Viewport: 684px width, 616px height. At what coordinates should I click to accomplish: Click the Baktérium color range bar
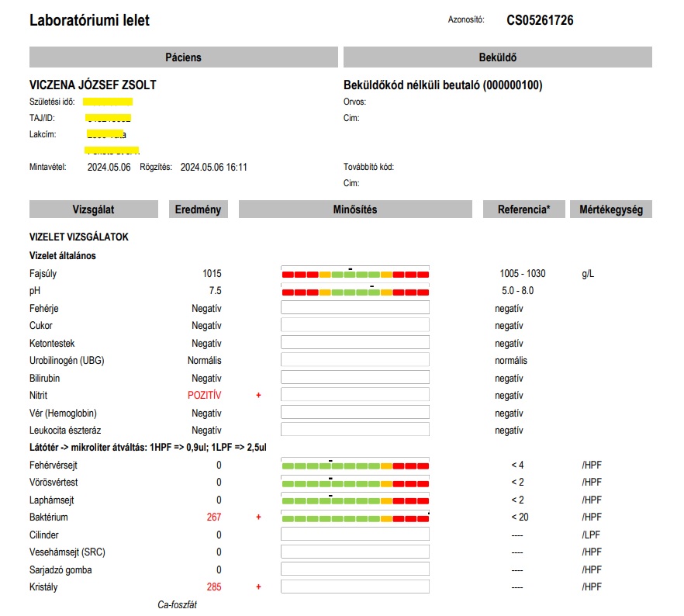(x=354, y=518)
